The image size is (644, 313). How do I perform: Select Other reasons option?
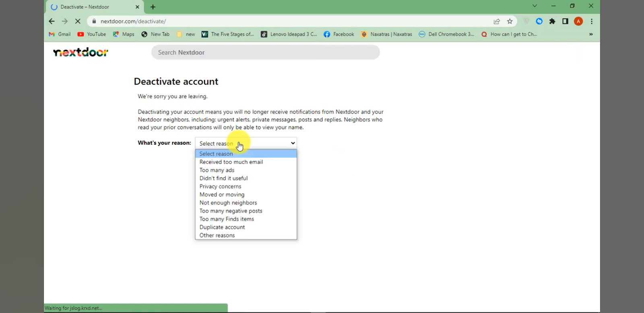pyautogui.click(x=217, y=235)
